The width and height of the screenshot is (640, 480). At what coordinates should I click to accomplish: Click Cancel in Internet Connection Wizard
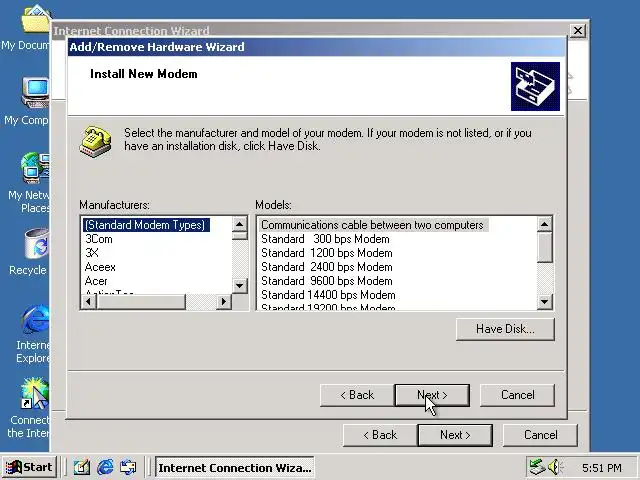540,435
